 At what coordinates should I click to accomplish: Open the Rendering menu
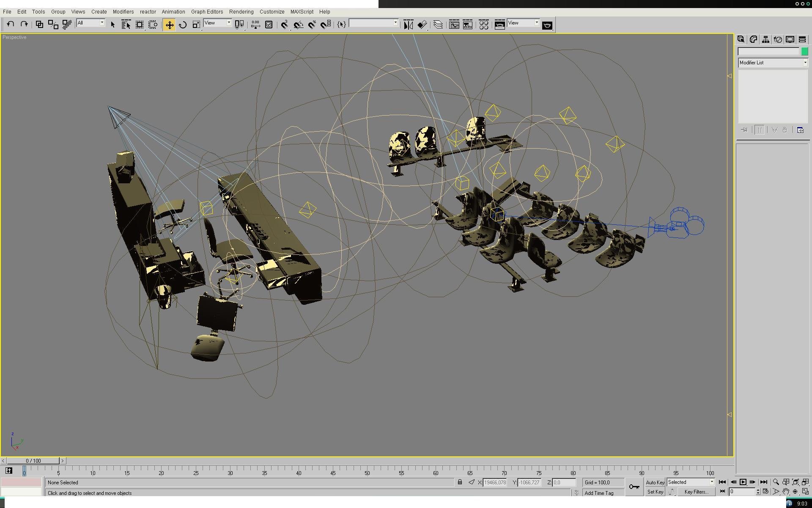(241, 12)
